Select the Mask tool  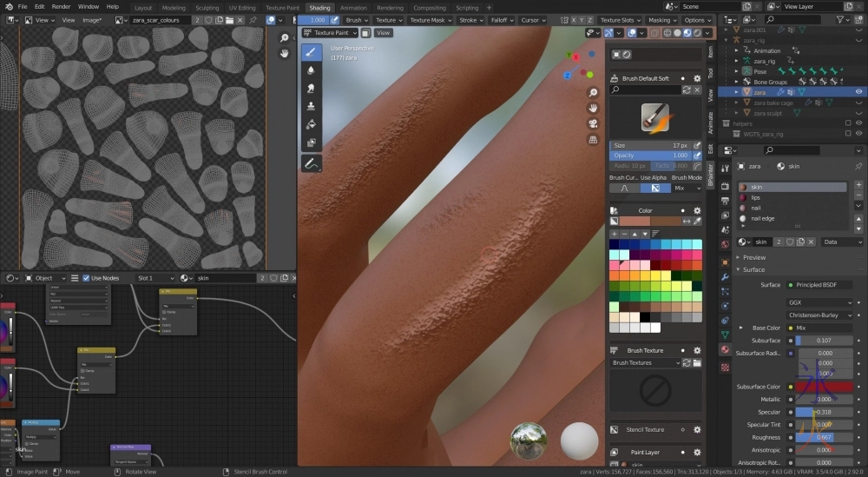point(311,143)
